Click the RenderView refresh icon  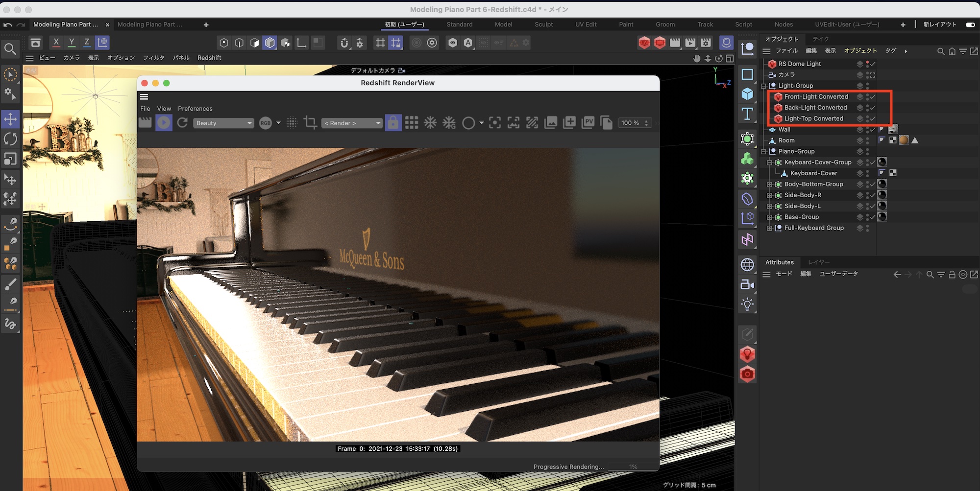pos(182,123)
